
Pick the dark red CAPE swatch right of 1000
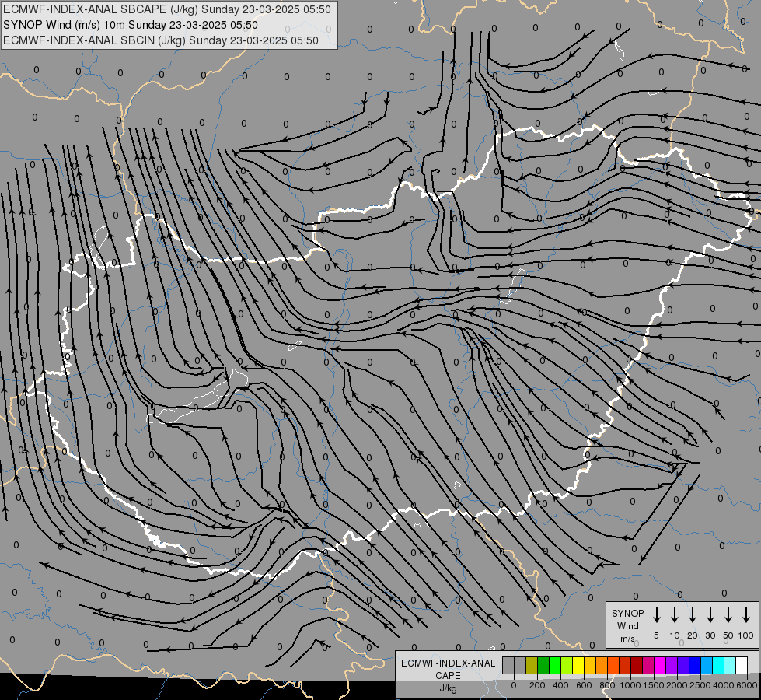(x=637, y=665)
